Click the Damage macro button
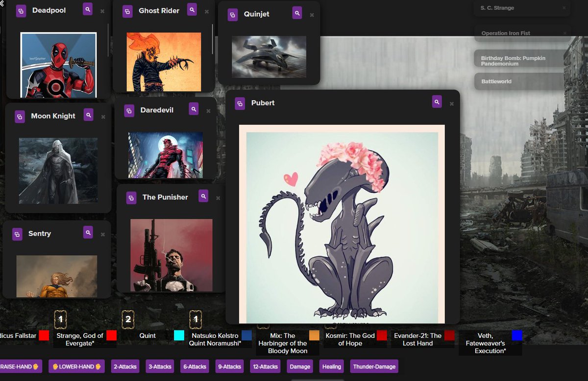The width and height of the screenshot is (588, 381). (x=300, y=367)
